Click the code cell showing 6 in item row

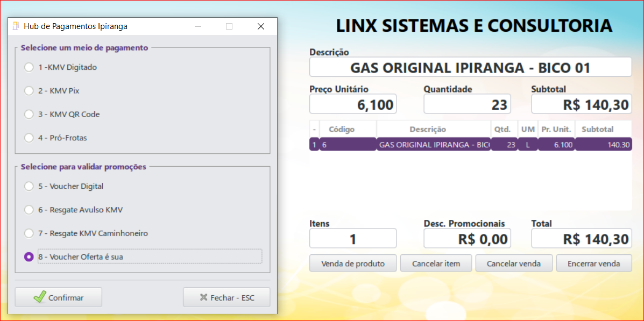tap(348, 145)
